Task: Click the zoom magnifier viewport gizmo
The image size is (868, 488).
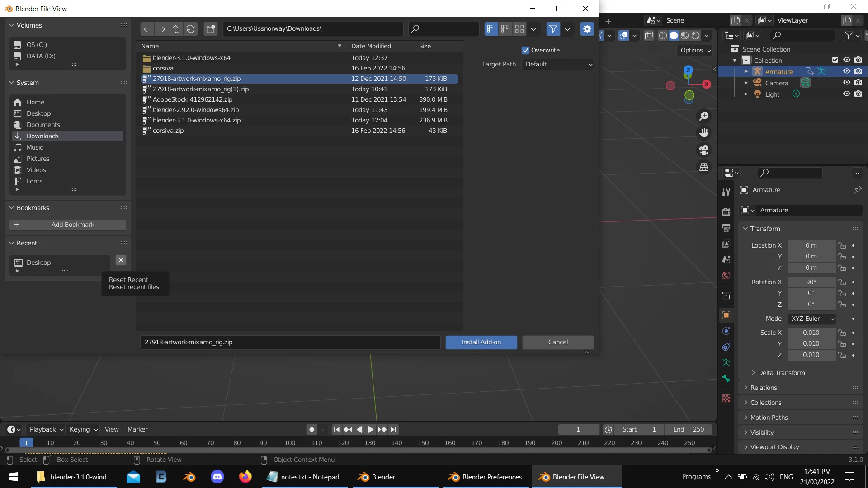Action: coord(704,116)
